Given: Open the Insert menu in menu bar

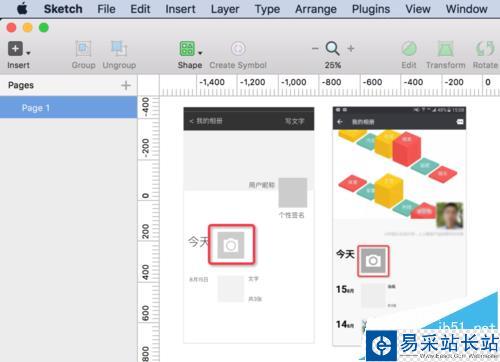Looking at the screenshot, I should [x=180, y=9].
